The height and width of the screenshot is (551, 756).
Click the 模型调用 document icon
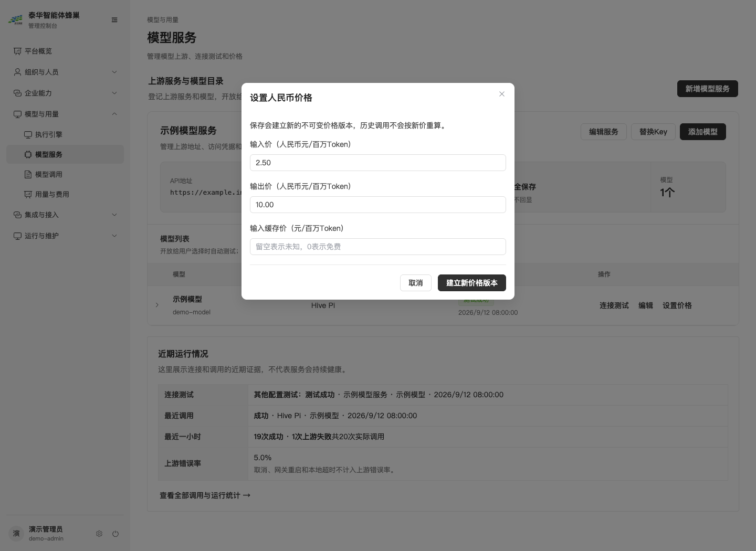pos(28,174)
